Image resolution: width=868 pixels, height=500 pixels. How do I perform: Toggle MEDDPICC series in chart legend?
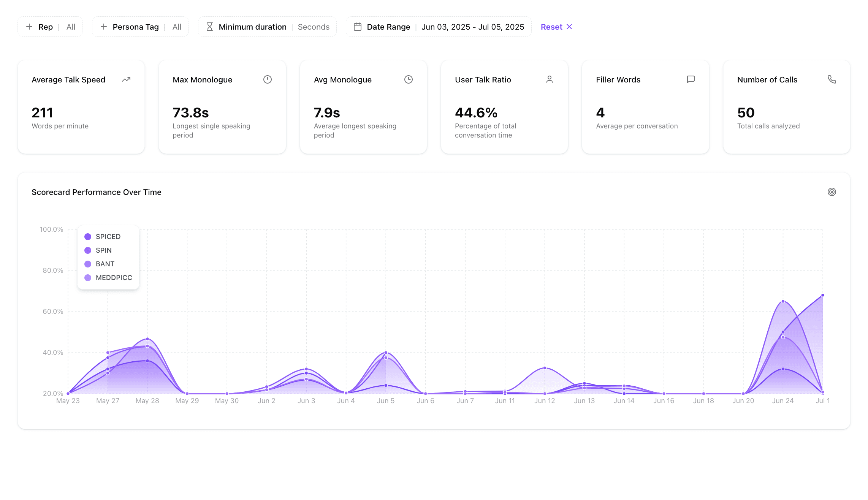click(x=114, y=278)
